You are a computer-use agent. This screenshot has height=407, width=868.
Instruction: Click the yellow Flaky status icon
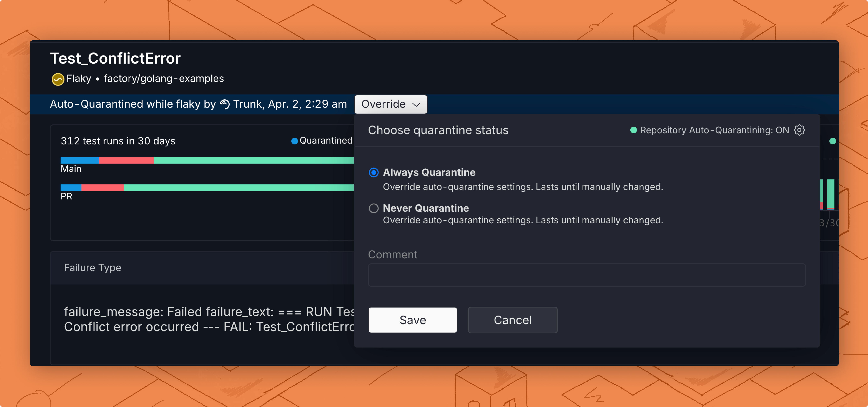pos(58,79)
